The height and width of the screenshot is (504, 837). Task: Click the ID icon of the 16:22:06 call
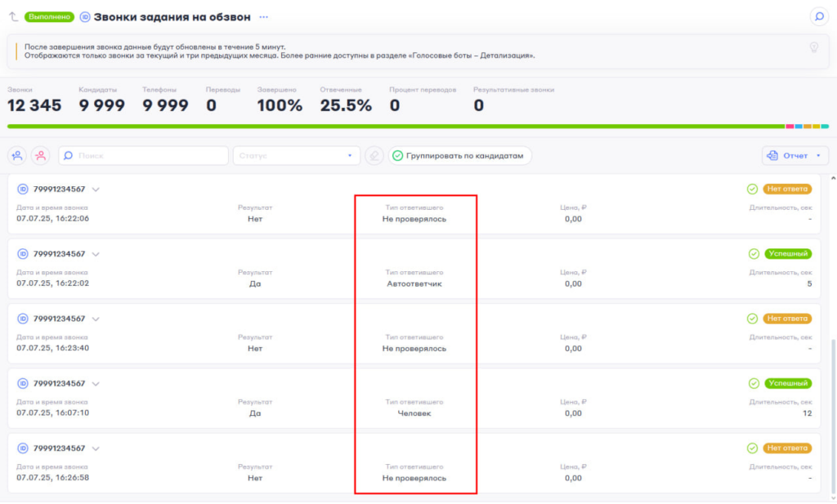point(23,189)
